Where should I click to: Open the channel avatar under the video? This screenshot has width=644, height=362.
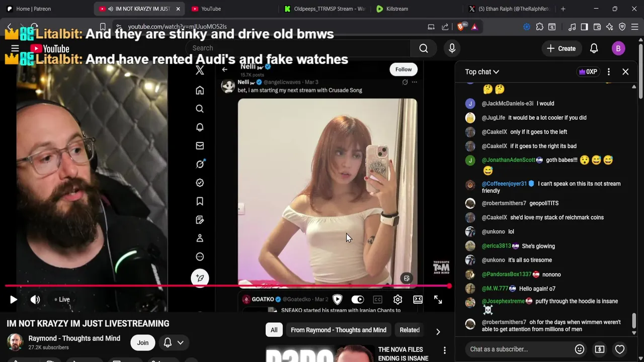pyautogui.click(x=15, y=342)
